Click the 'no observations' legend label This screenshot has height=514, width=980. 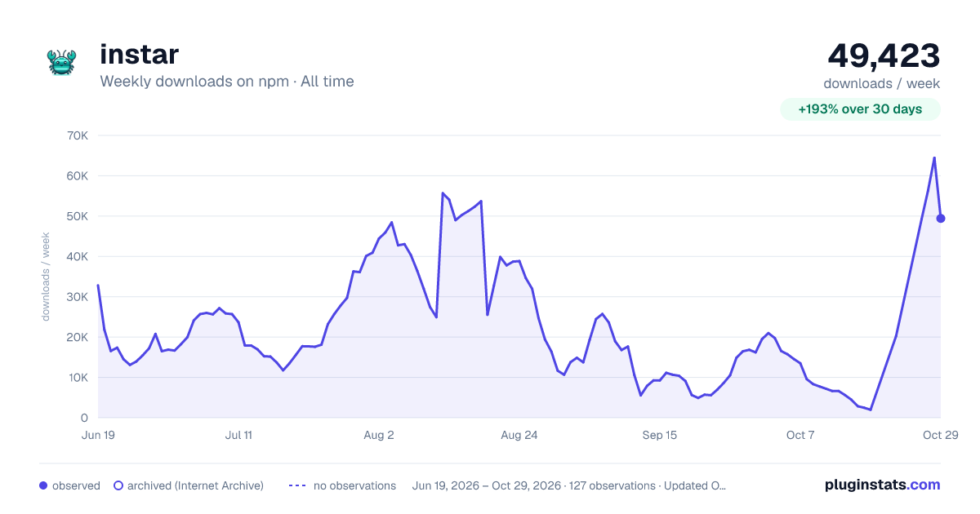(354, 485)
